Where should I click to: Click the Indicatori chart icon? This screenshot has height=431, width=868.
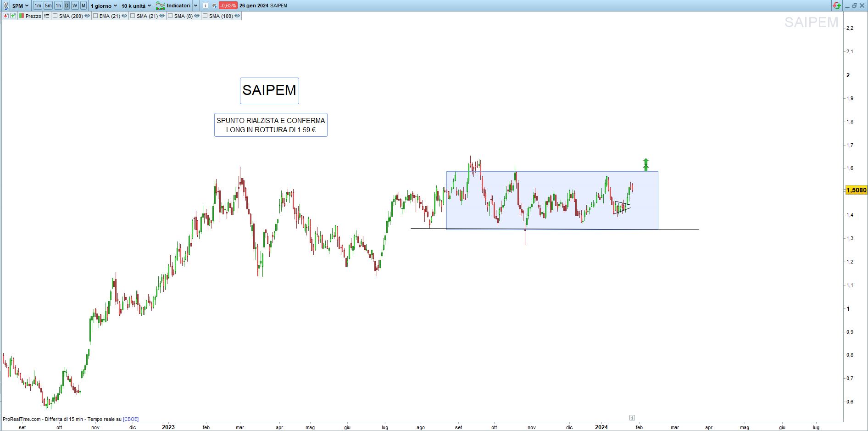[x=160, y=6]
